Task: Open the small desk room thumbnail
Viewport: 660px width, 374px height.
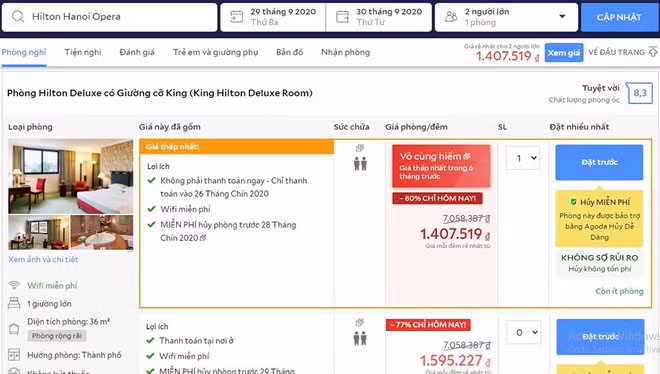Action: [39, 233]
